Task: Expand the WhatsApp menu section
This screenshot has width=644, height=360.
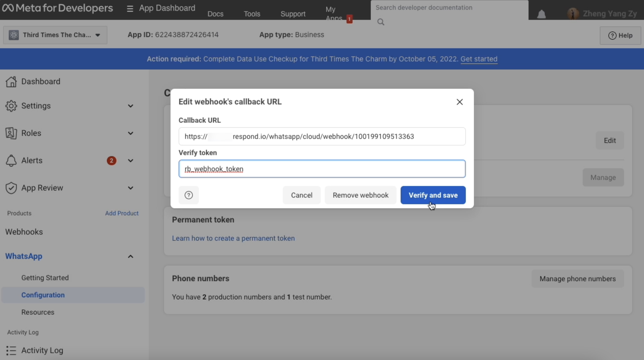Action: point(130,256)
